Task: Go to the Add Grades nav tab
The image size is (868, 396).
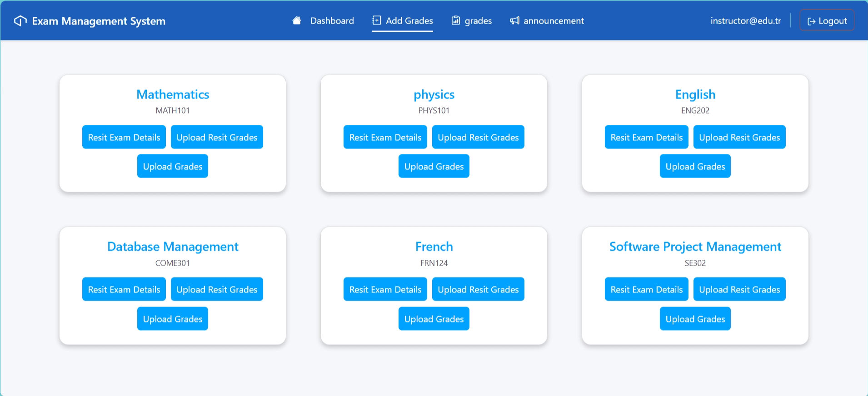Action: [x=403, y=20]
